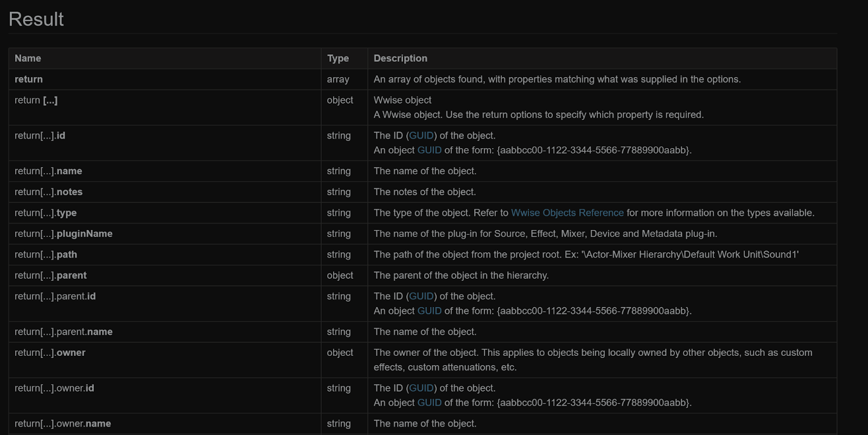Image resolution: width=868 pixels, height=435 pixels.
Task: Open GUID link in 'An object GUID' line of parent.id row
Action: [x=429, y=311]
